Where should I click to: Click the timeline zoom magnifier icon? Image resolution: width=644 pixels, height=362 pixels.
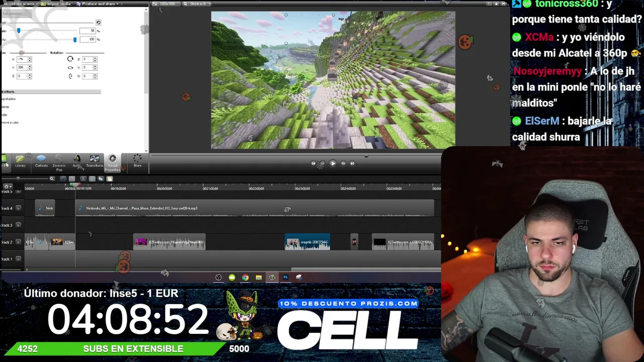[52, 178]
